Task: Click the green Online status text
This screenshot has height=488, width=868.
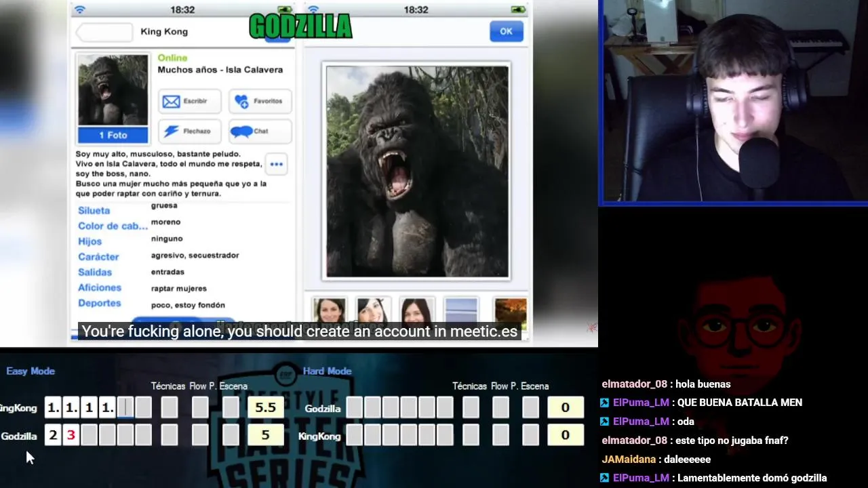Action: point(172,58)
